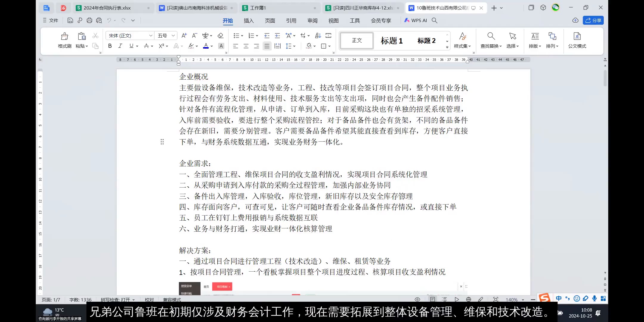Select the Format Painter tool
644x322 pixels.
(64, 40)
